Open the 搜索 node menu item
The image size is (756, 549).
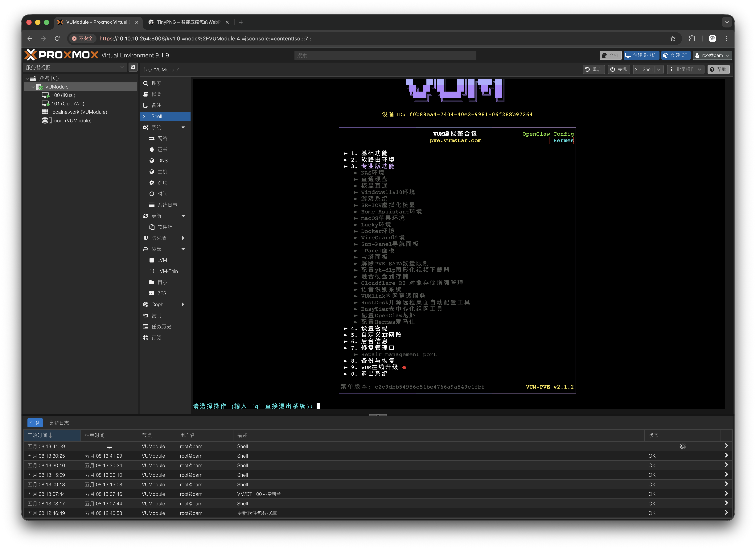point(165,83)
